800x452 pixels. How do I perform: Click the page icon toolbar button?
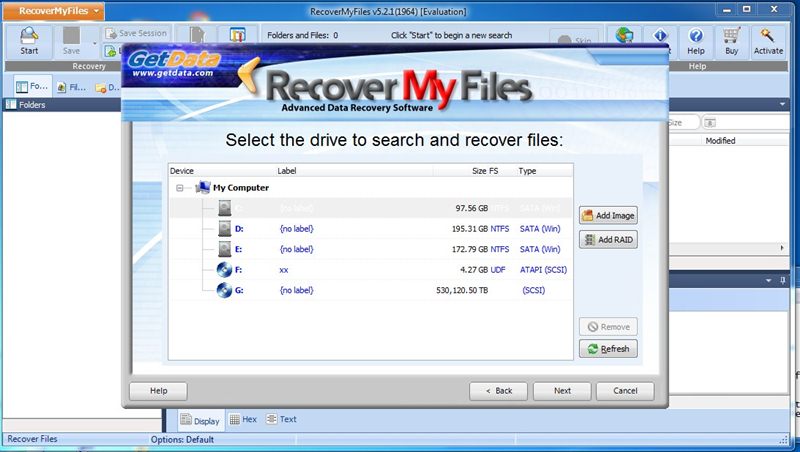[x=196, y=35]
